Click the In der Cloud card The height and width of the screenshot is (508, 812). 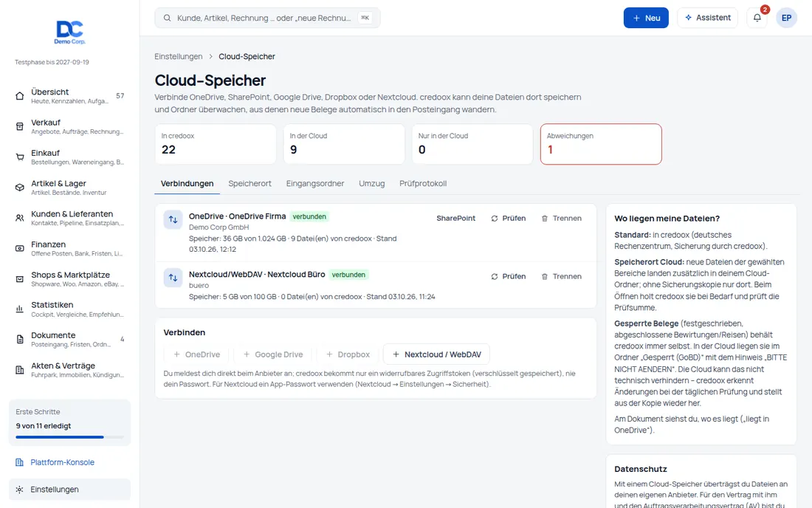pyautogui.click(x=344, y=144)
